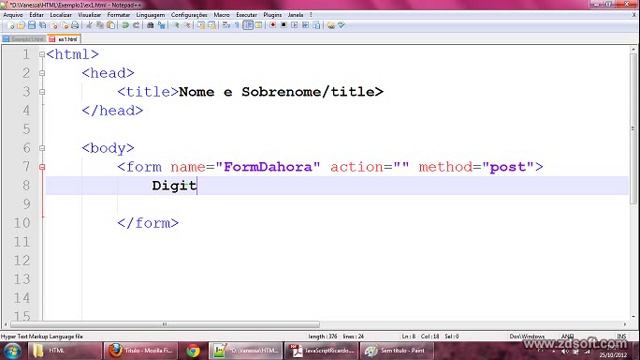Play back the recorded macro icon
The width and height of the screenshot is (640, 360).
294,25
